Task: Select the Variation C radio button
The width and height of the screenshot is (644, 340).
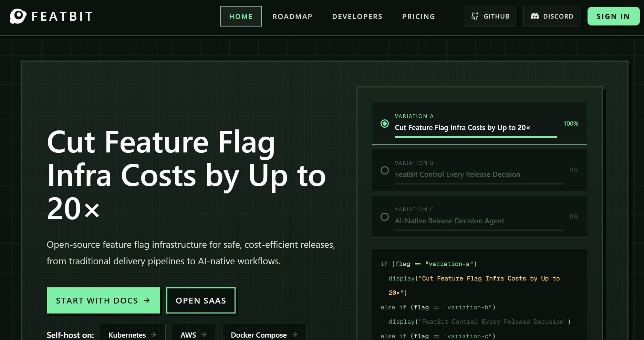Action: 385,217
